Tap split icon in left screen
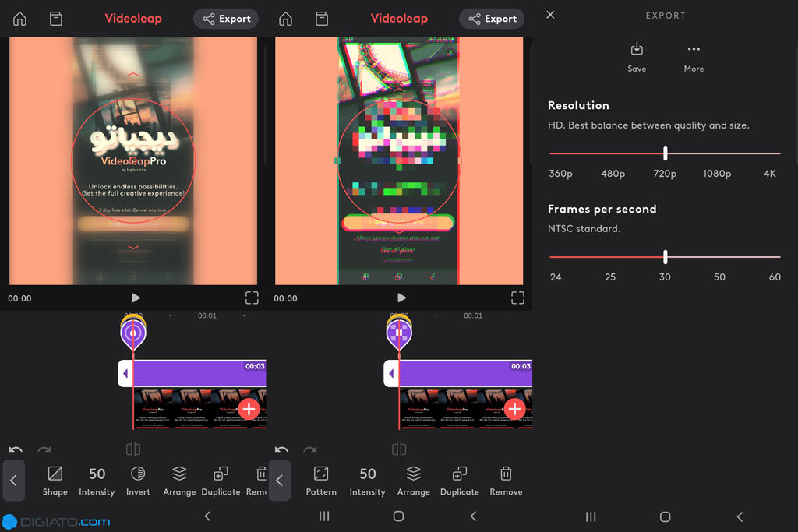 pos(133,449)
